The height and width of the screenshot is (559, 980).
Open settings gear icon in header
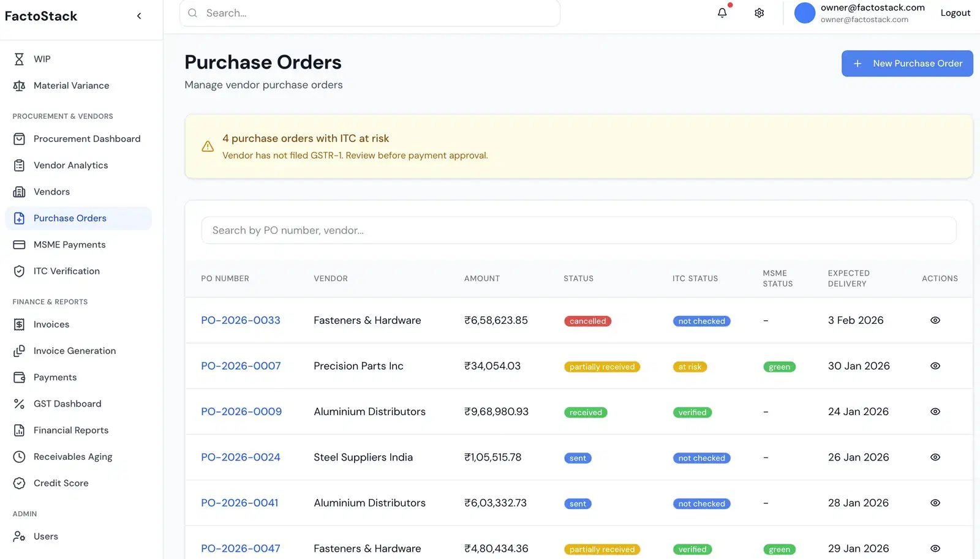click(x=759, y=13)
